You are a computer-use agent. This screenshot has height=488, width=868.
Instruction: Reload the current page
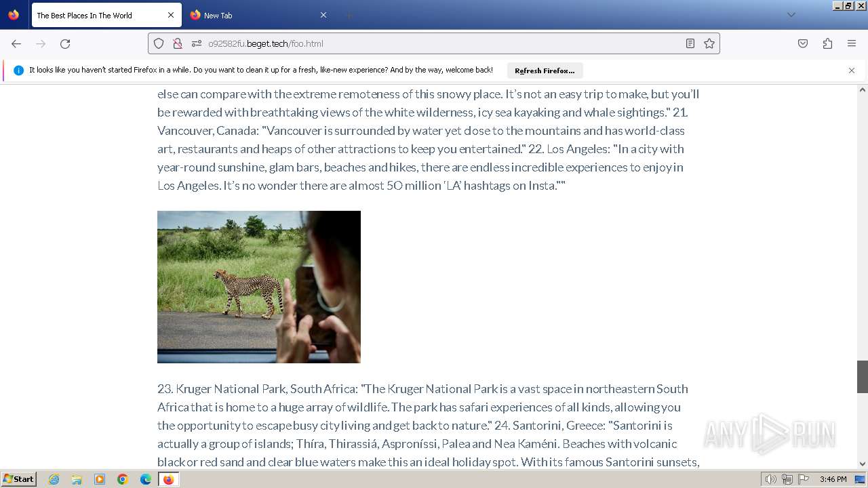(x=65, y=43)
